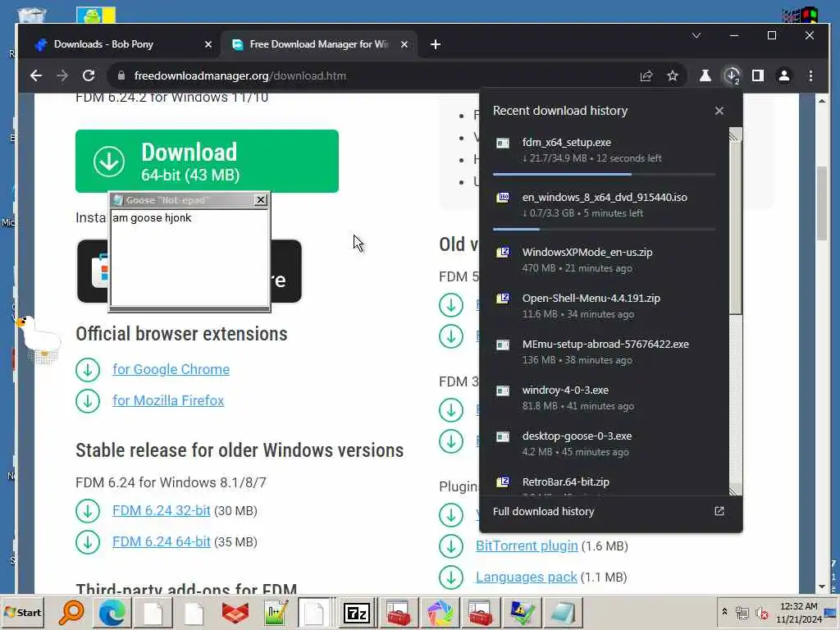Viewport: 840px width, 630px height.
Task: Open the for Mozilla Firefox extension link
Action: [168, 400]
